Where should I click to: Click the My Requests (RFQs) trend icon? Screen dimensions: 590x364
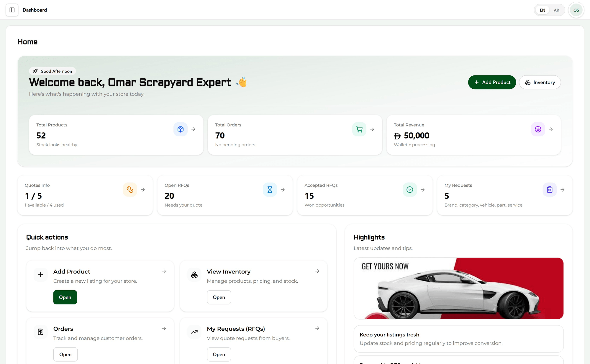click(x=194, y=332)
